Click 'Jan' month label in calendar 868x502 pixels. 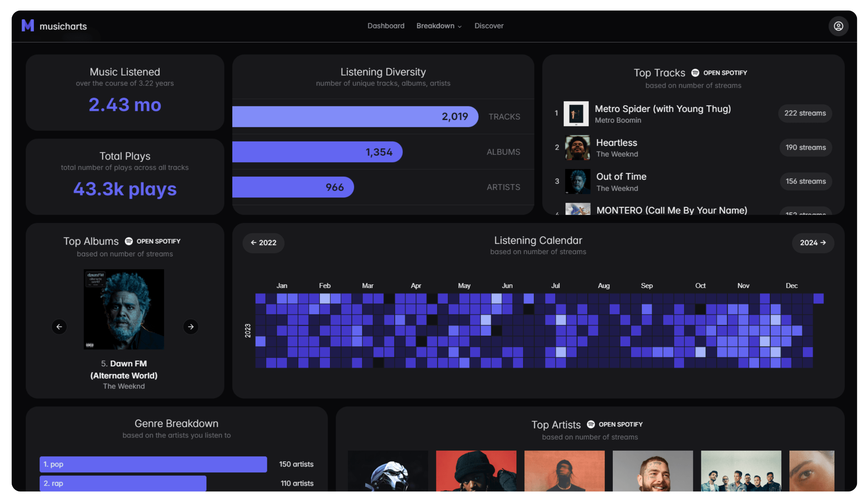(282, 286)
